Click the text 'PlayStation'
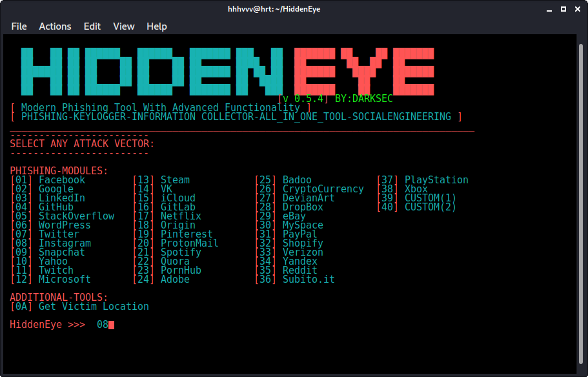 coord(436,180)
